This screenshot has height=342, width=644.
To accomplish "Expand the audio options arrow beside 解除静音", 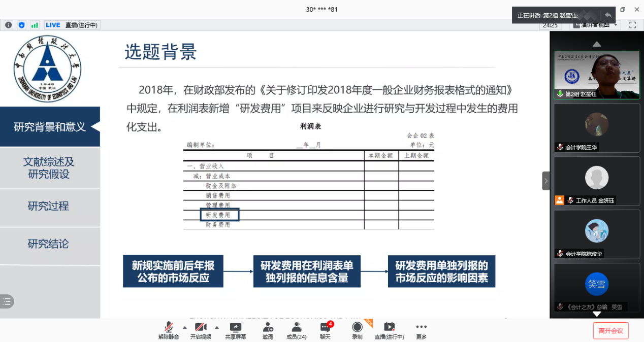I will (x=185, y=327).
